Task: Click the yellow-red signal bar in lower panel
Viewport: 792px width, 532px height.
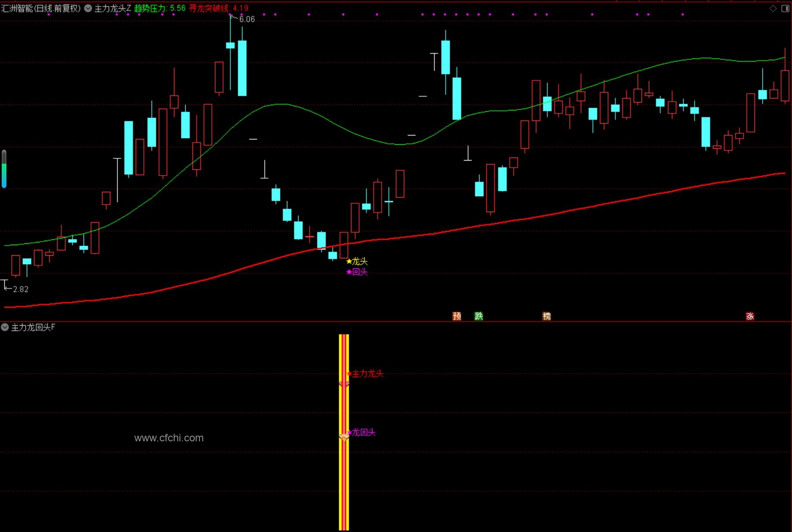Action: click(344, 432)
